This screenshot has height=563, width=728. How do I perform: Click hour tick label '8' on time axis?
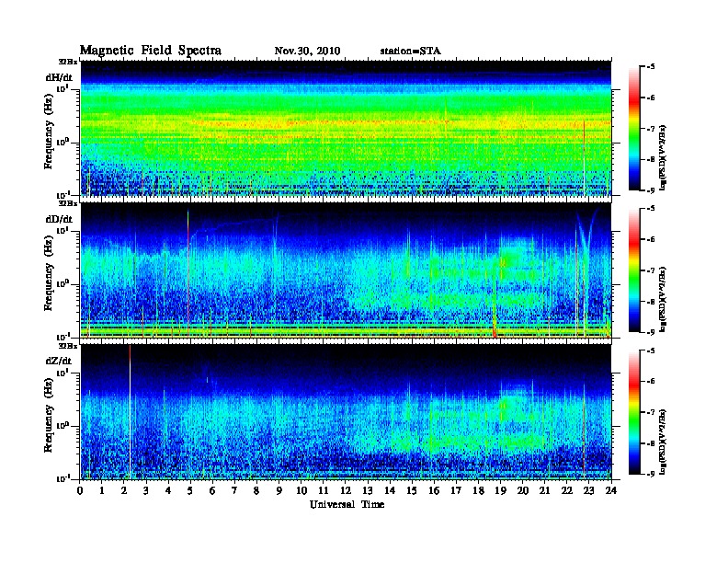(256, 490)
